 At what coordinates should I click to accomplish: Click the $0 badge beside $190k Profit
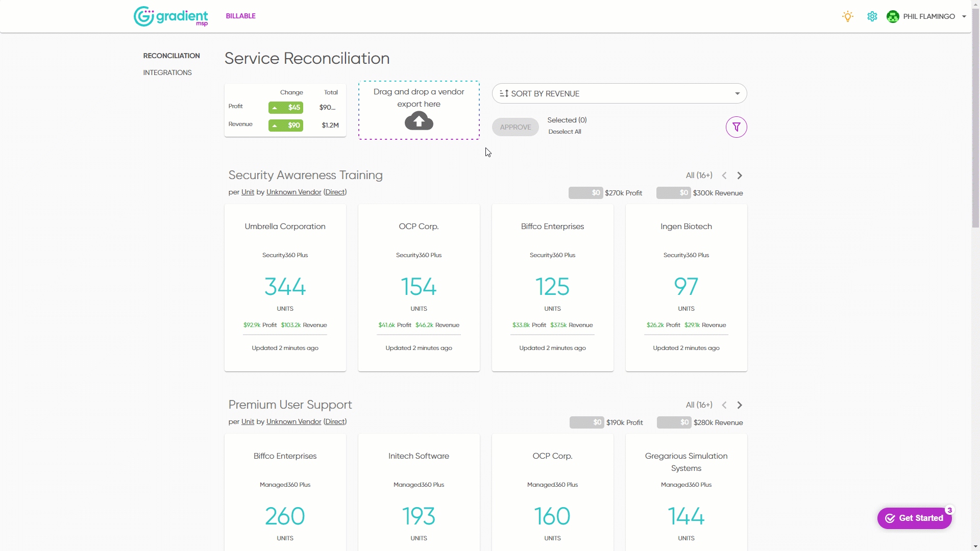tap(586, 422)
